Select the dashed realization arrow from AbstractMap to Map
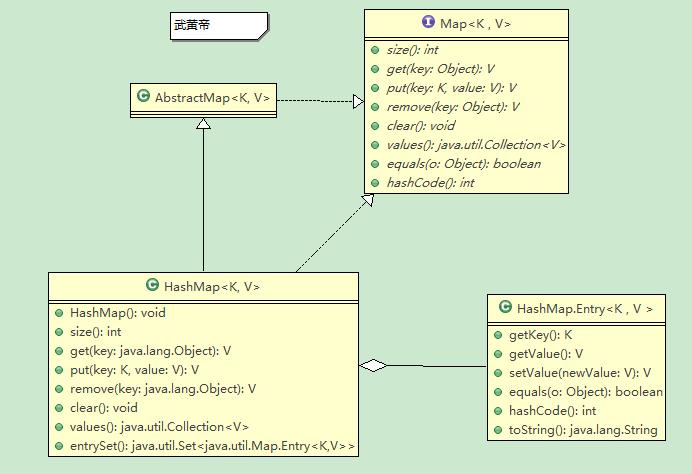The image size is (692, 474). [320, 101]
